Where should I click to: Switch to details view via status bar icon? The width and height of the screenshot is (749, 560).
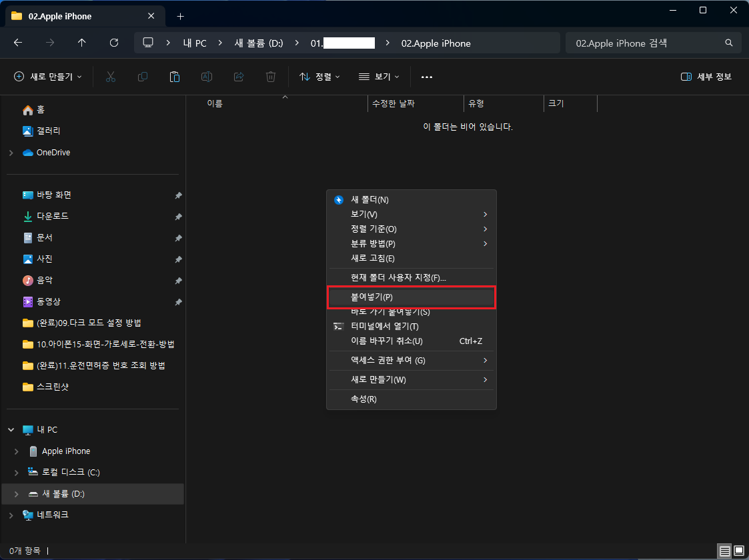[724, 551]
